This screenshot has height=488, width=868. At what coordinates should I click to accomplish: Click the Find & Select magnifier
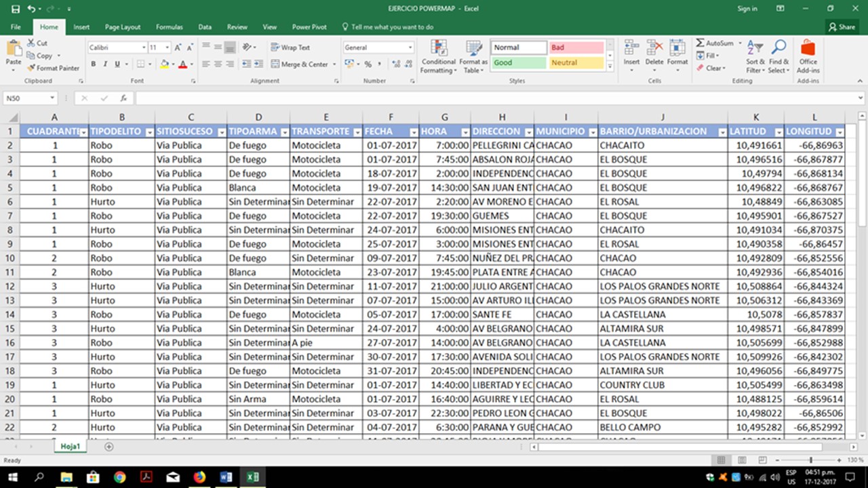click(778, 56)
